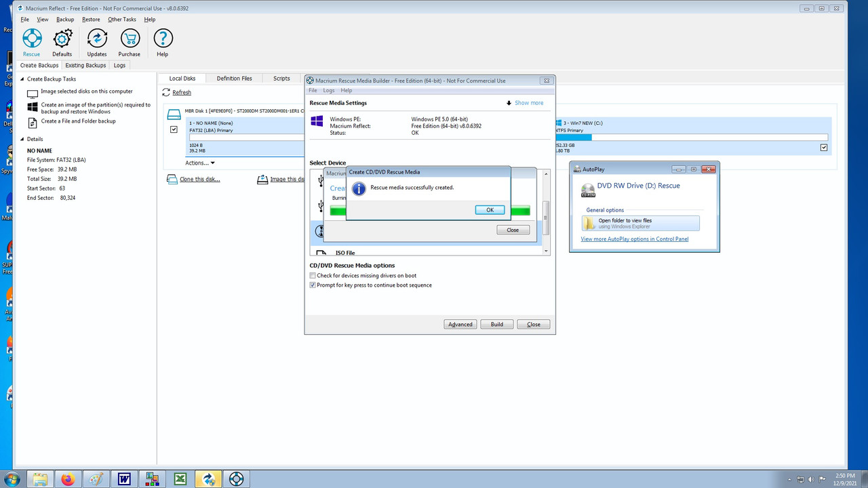The width and height of the screenshot is (868, 488).
Task: Switch to the Definition Files tab
Action: 234,79
